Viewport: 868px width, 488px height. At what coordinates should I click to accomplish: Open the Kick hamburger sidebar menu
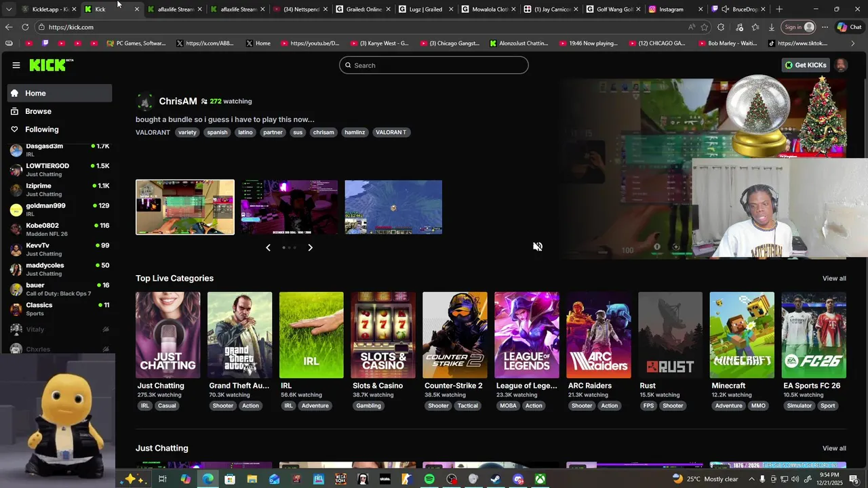(16, 65)
